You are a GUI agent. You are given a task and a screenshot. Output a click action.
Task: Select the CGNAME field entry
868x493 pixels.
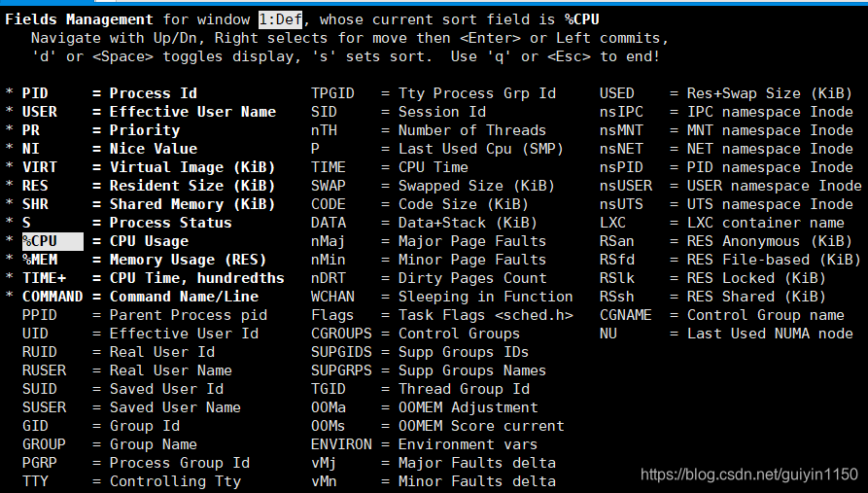pos(626,315)
